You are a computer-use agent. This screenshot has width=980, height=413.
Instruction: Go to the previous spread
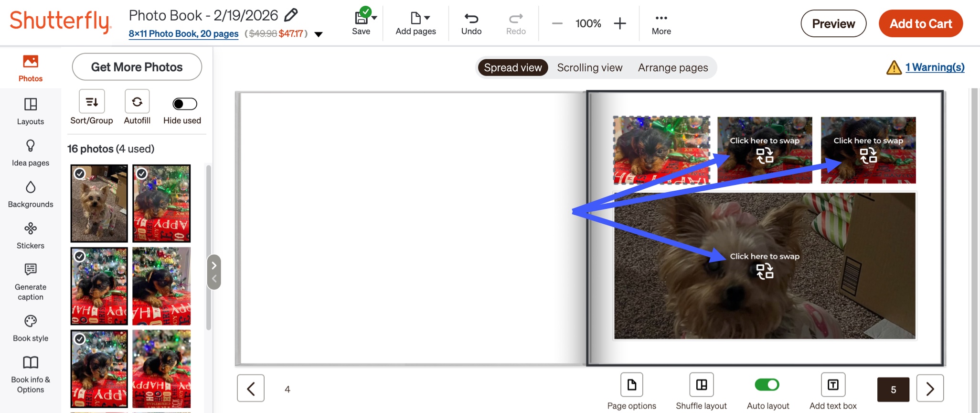(251, 388)
